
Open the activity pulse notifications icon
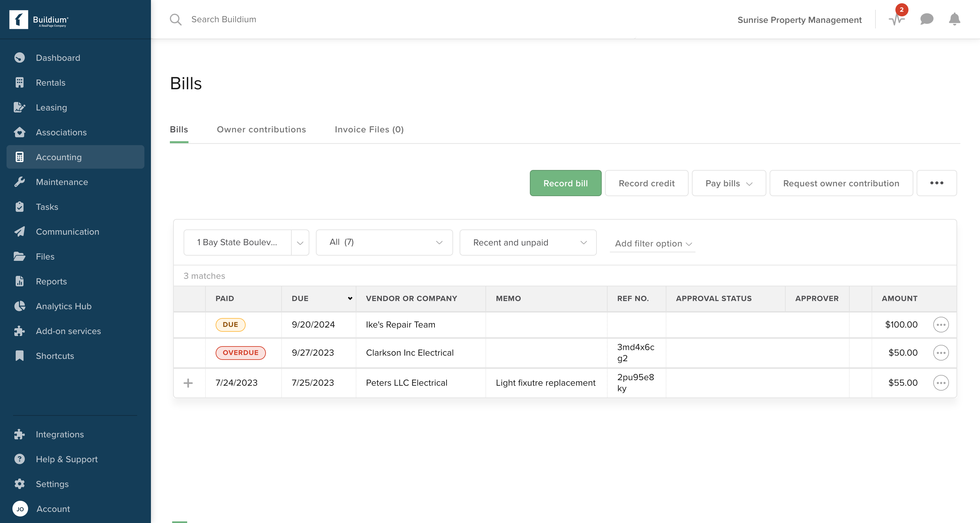[896, 19]
